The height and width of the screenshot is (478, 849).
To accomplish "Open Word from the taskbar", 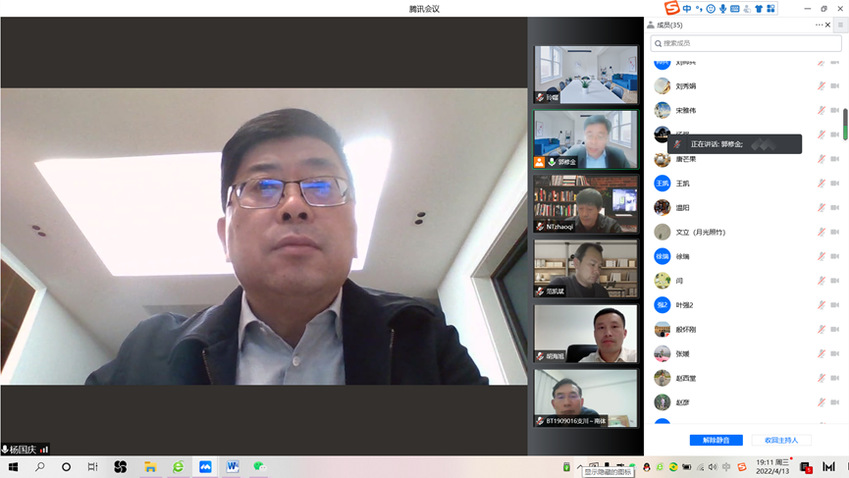I will pos(233,467).
